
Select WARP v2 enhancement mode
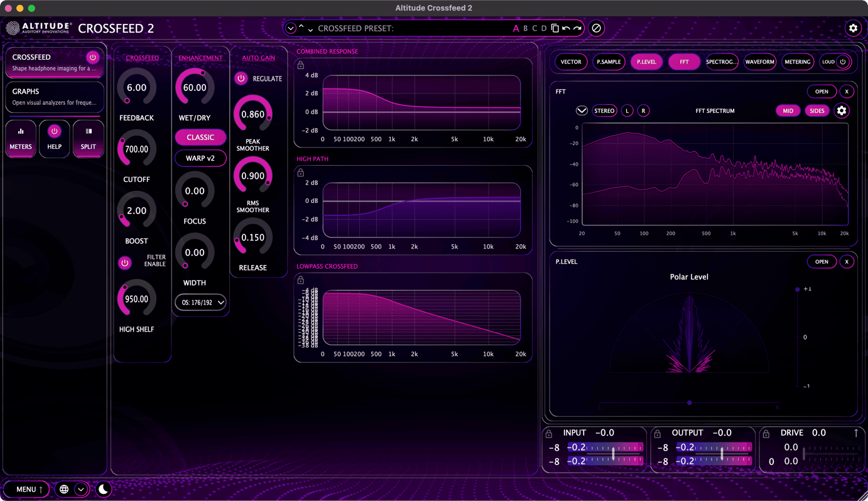200,158
